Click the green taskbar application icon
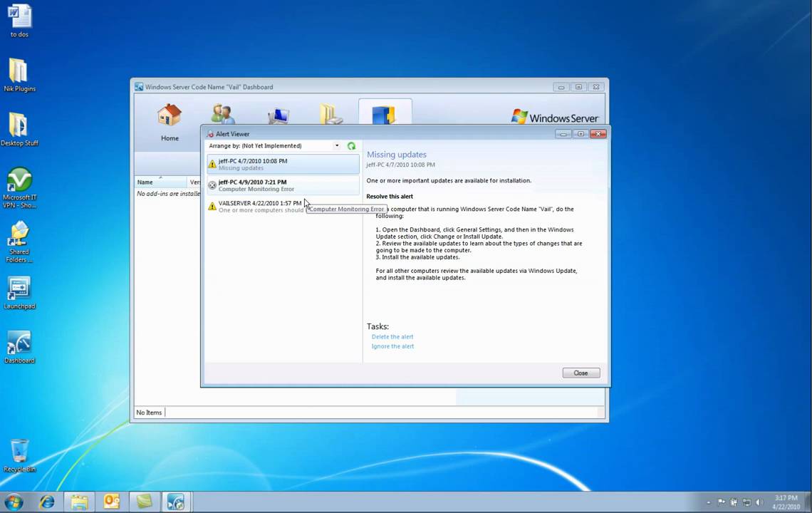The width and height of the screenshot is (812, 513). (x=144, y=502)
